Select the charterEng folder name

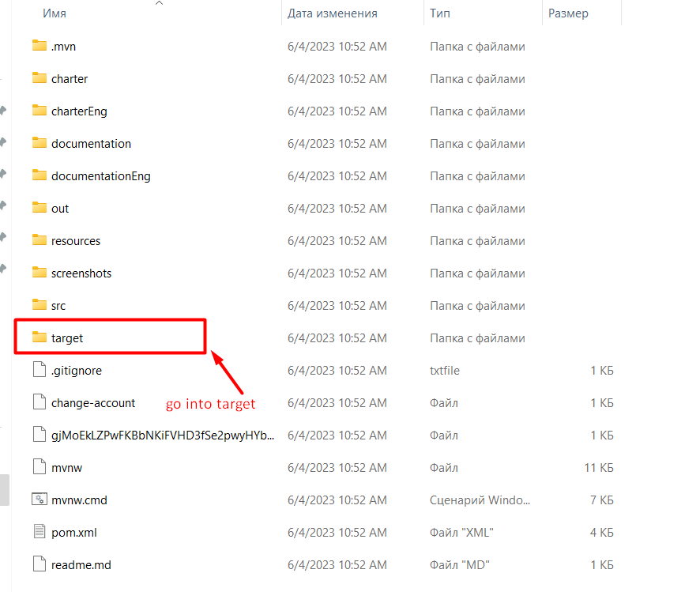point(79,111)
